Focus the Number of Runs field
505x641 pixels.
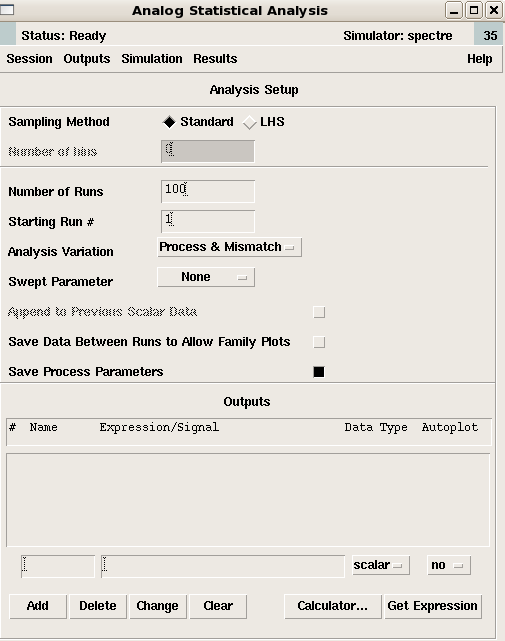point(208,191)
